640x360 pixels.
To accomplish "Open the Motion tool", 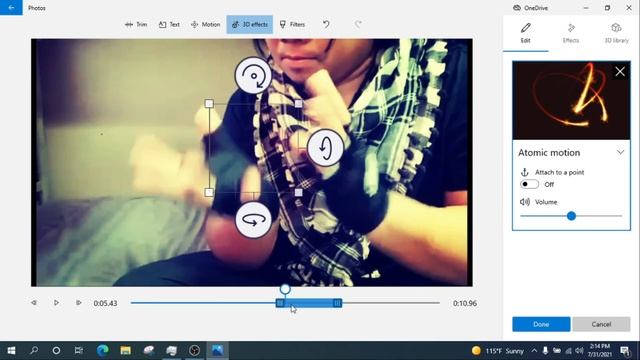I will (206, 24).
